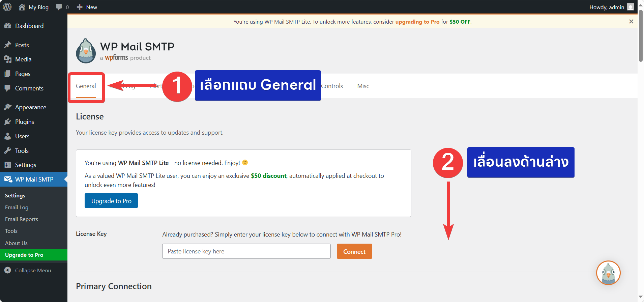The width and height of the screenshot is (644, 302).
Task: Open Posts via the pin icon
Action: click(x=8, y=45)
